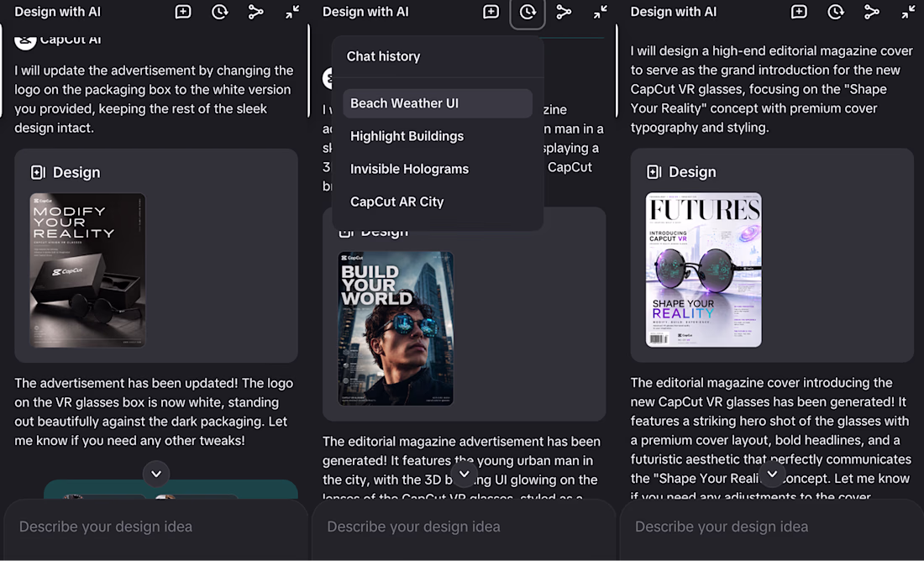Click the active chat history icon in middle panel
This screenshot has height=561, width=924.
[528, 12]
